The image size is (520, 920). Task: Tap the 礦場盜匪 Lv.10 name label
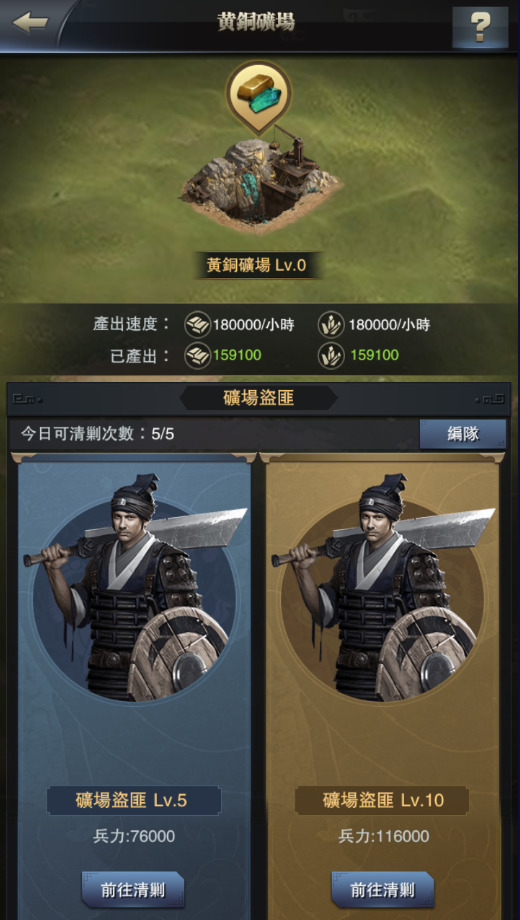click(x=382, y=800)
